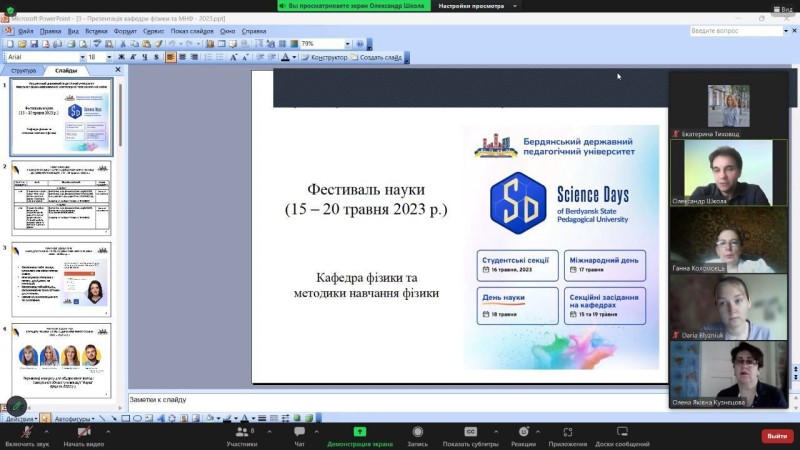Click the Cut scissors icon

(x=122, y=44)
